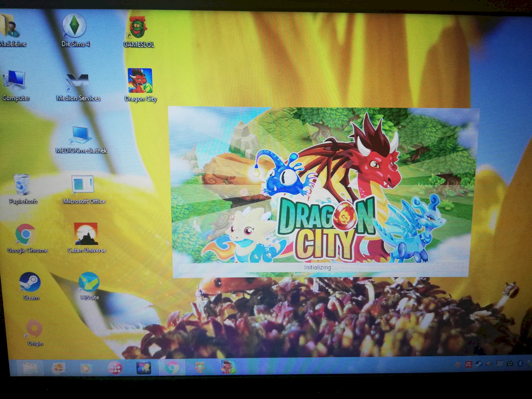This screenshot has width=532, height=399.
Task: Open the puzzle pieces taskbar icon
Action: [144, 368]
